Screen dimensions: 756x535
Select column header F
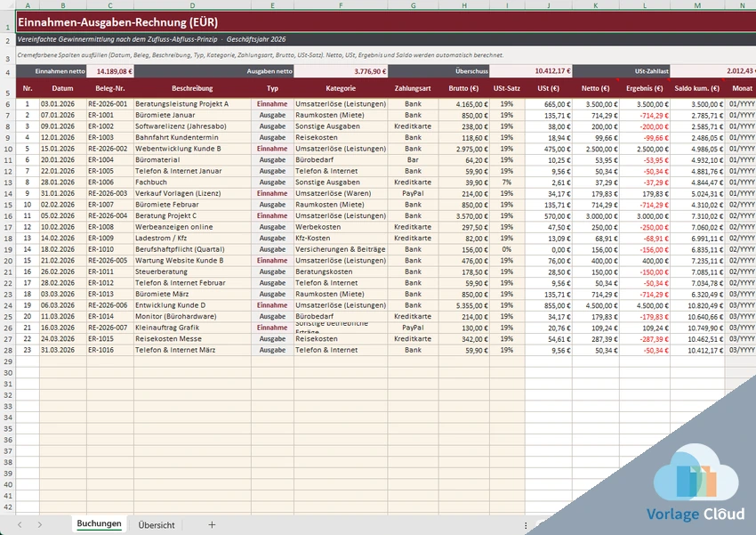341,5
